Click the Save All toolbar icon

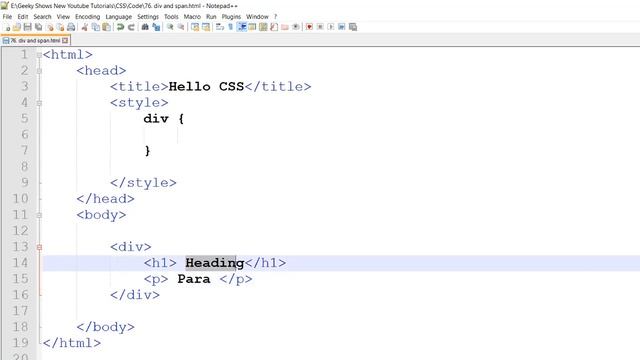38,27
